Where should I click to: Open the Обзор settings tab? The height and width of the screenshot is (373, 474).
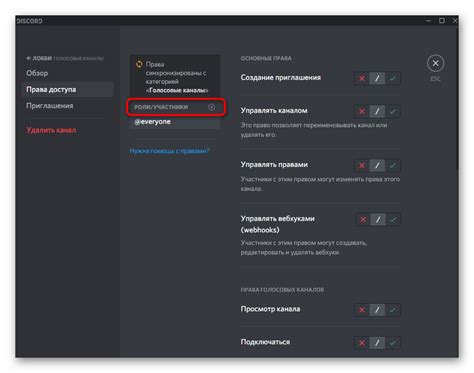[68, 73]
